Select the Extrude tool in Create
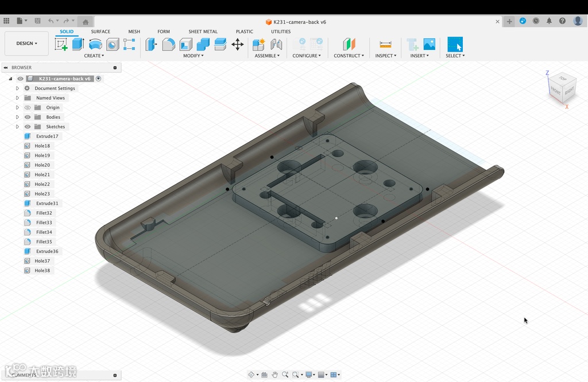 (78, 44)
